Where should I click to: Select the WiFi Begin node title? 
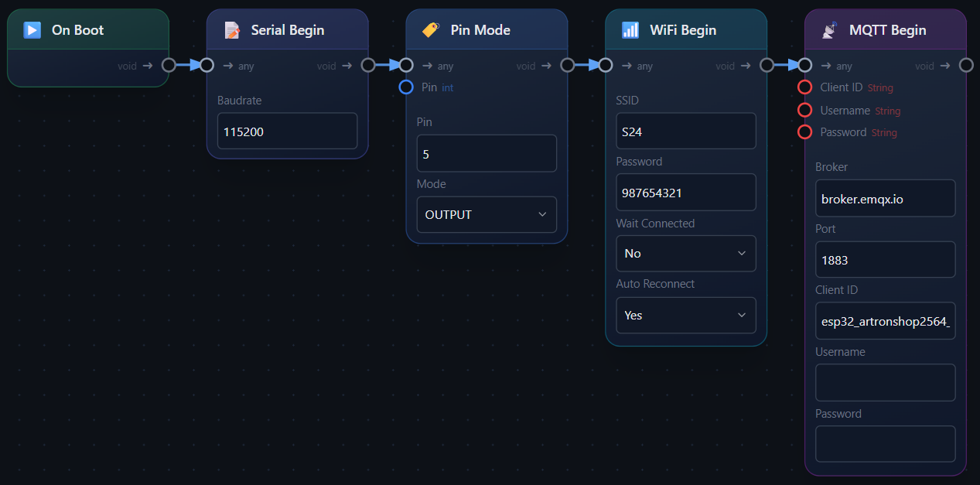[x=683, y=30]
